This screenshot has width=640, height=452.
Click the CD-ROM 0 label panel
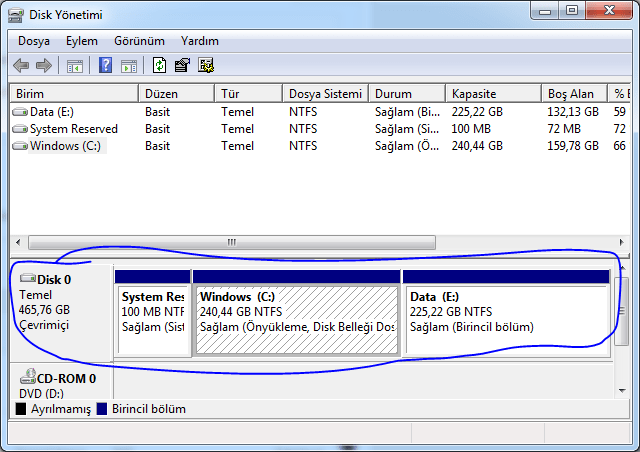[x=61, y=381]
